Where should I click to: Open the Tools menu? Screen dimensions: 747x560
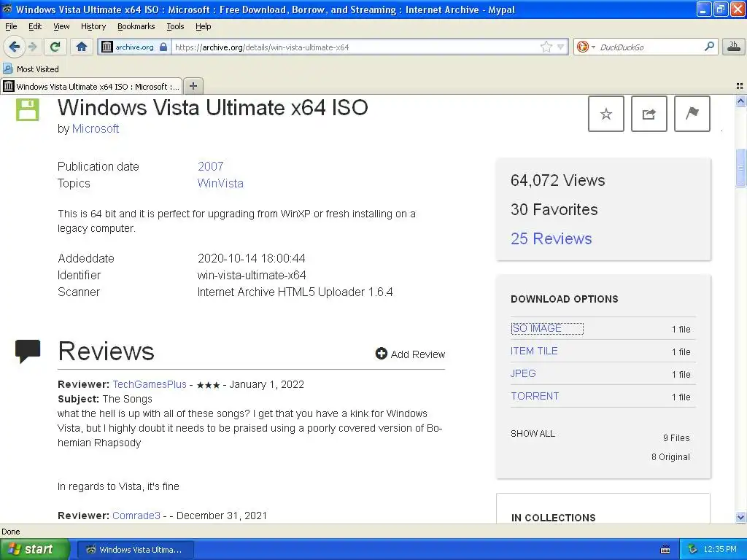[x=175, y=26]
